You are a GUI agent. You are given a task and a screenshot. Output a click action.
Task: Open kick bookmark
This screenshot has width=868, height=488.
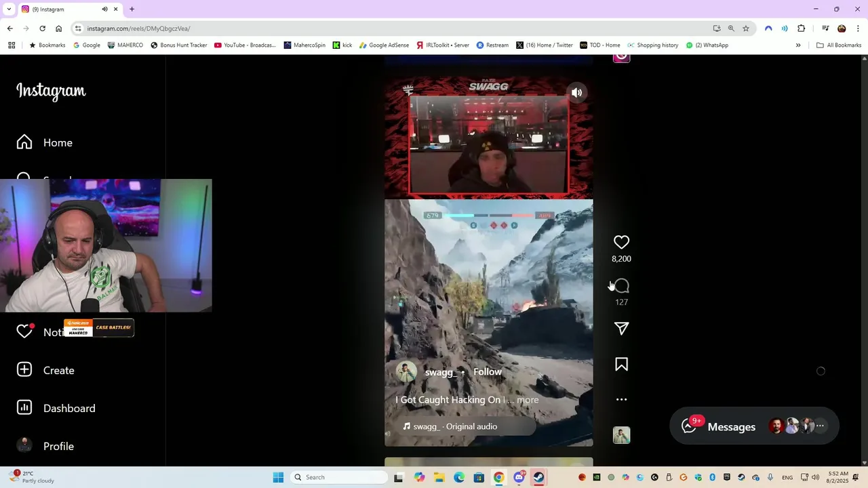[342, 45]
